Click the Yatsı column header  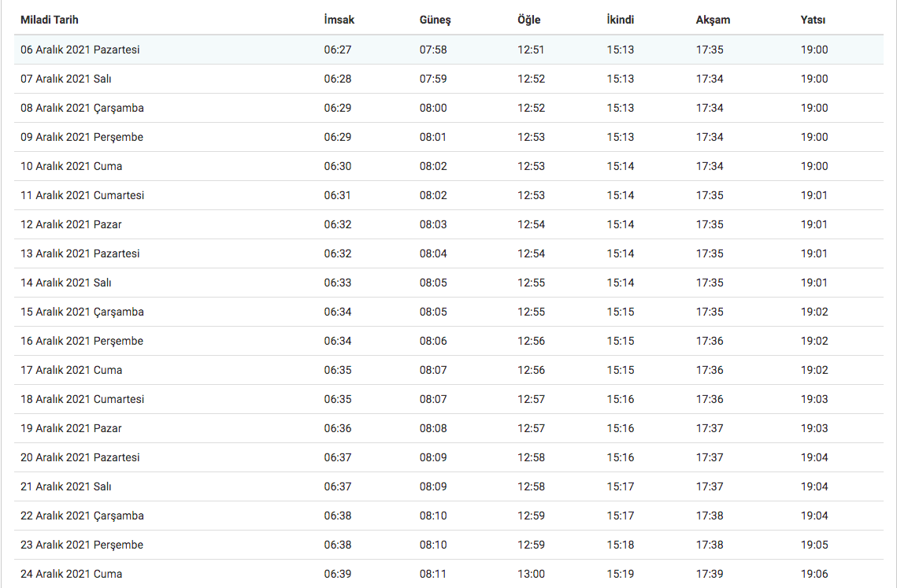813,20
